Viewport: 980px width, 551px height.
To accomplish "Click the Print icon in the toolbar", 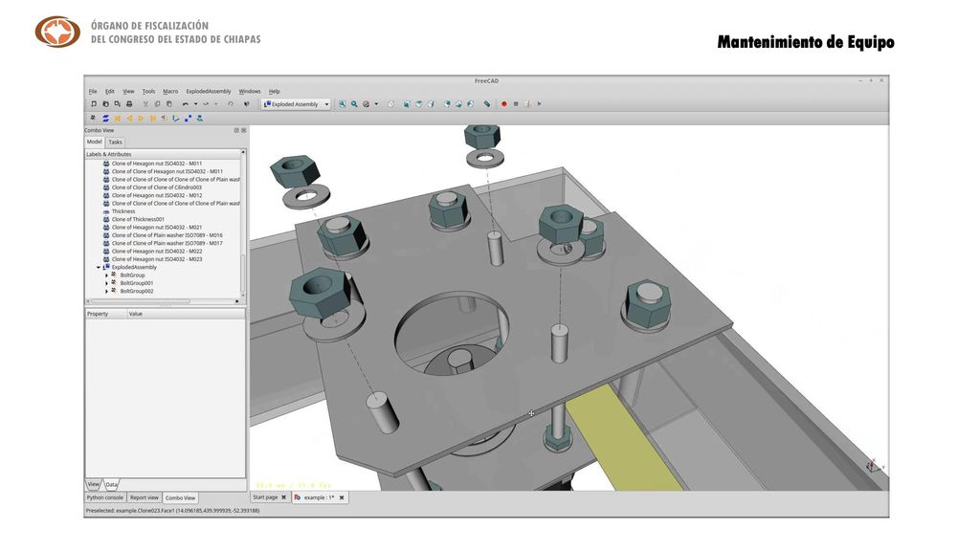I will (129, 103).
